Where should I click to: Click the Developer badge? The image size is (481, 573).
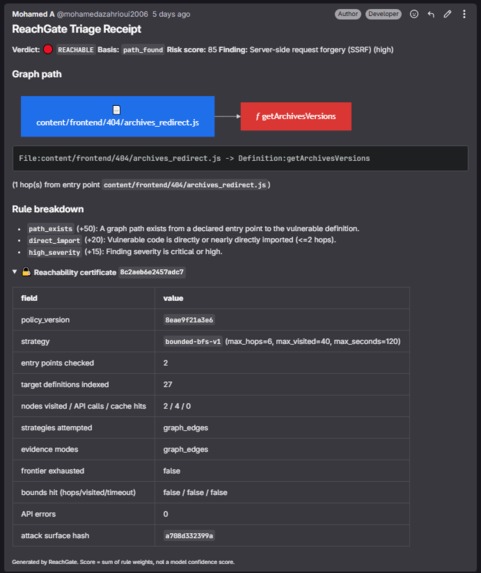383,14
